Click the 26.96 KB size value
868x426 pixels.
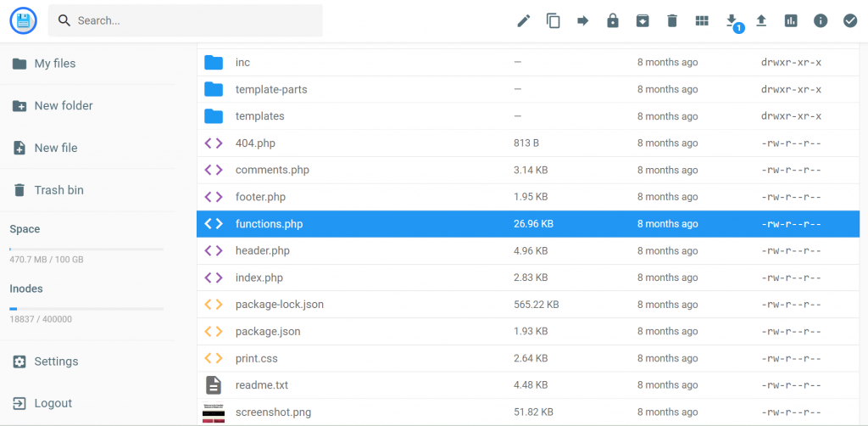pos(533,224)
